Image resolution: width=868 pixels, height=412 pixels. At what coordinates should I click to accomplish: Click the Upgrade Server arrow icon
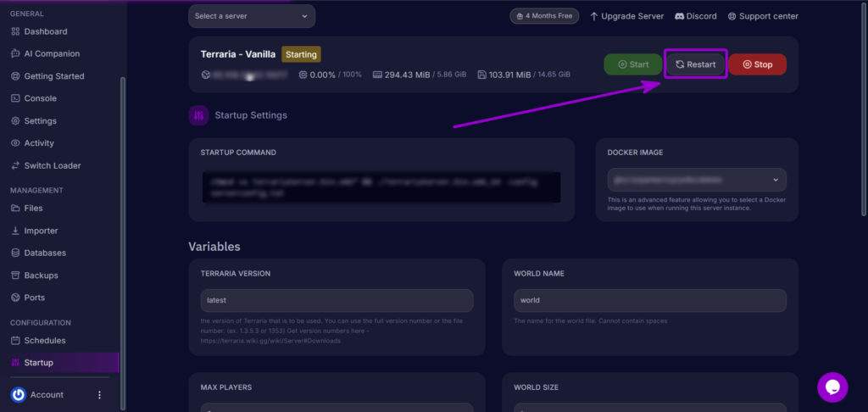594,16
